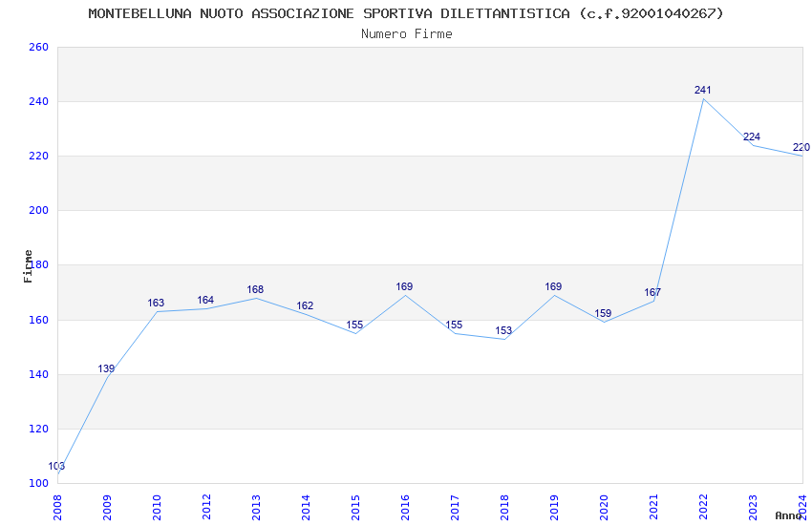Viewport: 812px width, 525px height.
Task: Click the data label 162 for 2014
Action: tap(305, 305)
